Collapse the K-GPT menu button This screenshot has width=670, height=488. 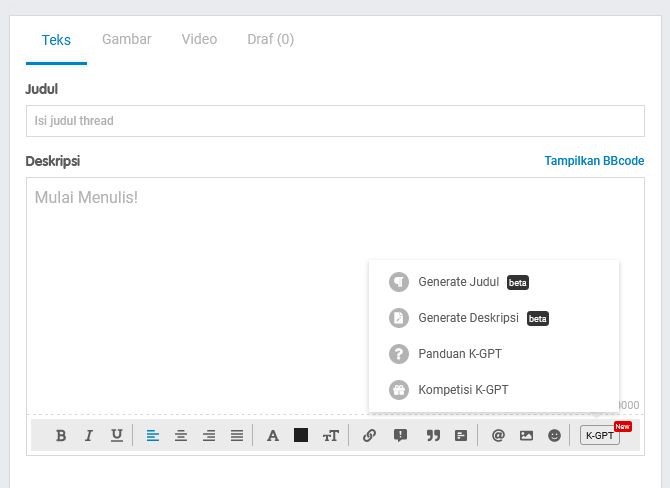click(x=600, y=435)
